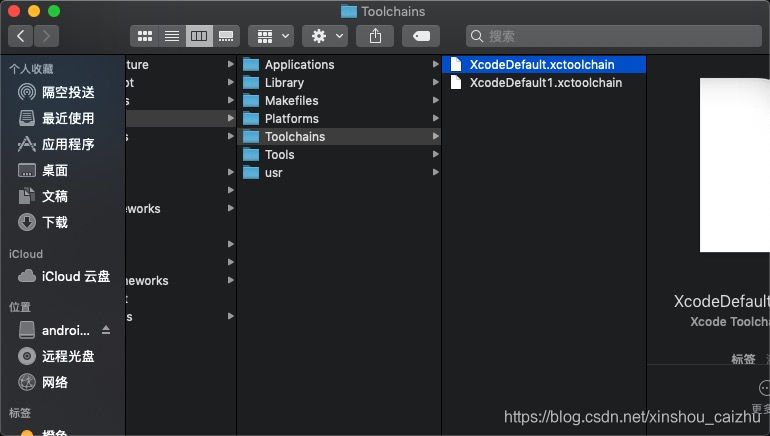The image size is (770, 436).
Task: Select the column view button
Action: pos(199,36)
